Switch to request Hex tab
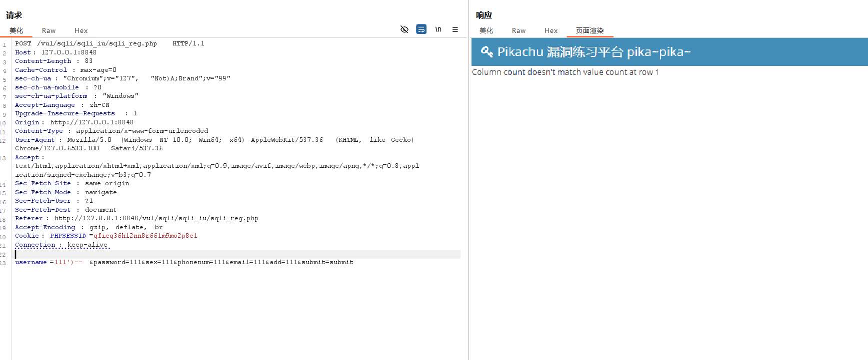The width and height of the screenshot is (868, 360). click(x=81, y=30)
